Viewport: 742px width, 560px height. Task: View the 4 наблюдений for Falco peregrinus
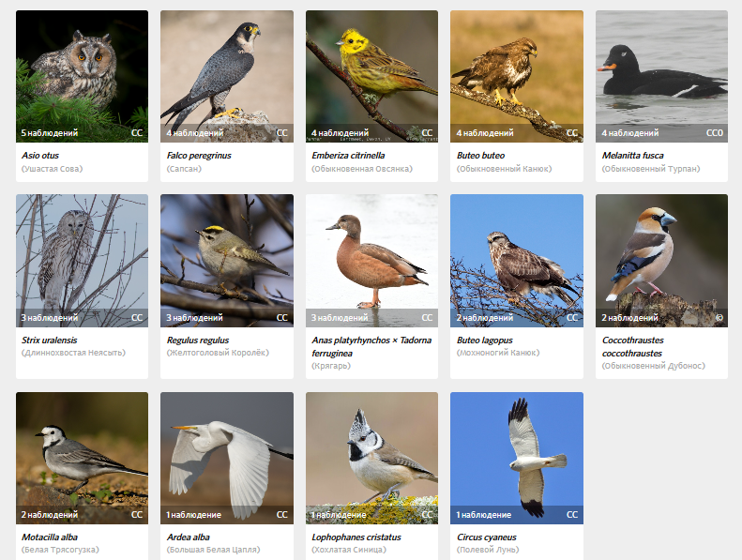194,133
